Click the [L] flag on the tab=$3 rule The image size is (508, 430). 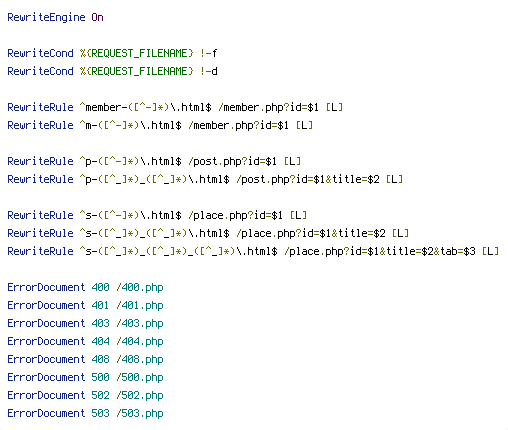pos(490,251)
